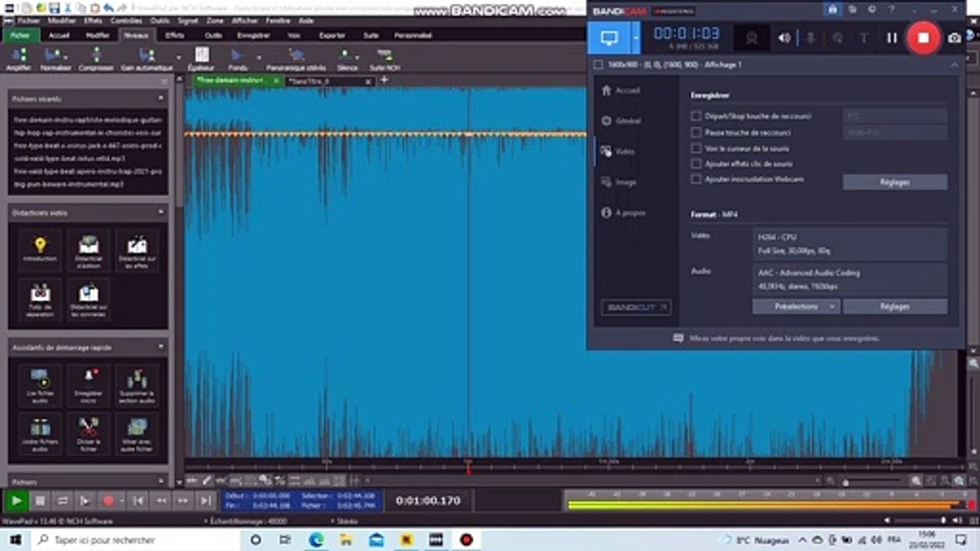Click the Fondu effect icon

237,55
